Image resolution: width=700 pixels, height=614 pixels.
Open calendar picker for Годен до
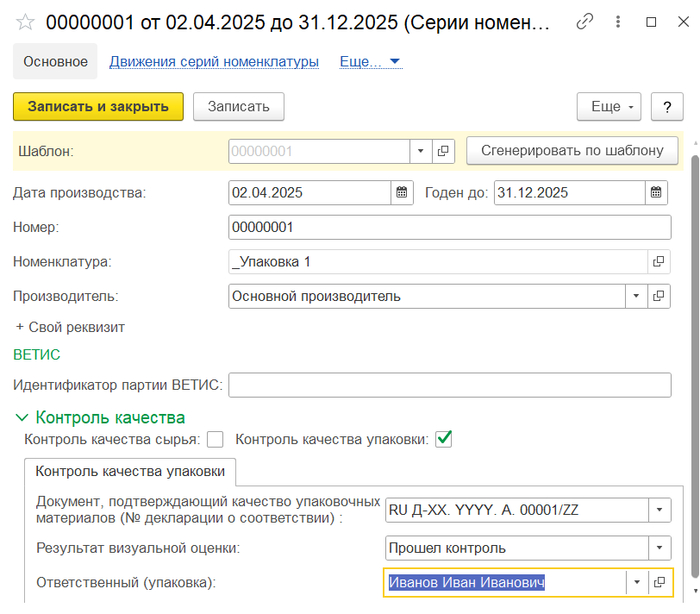[x=656, y=192]
